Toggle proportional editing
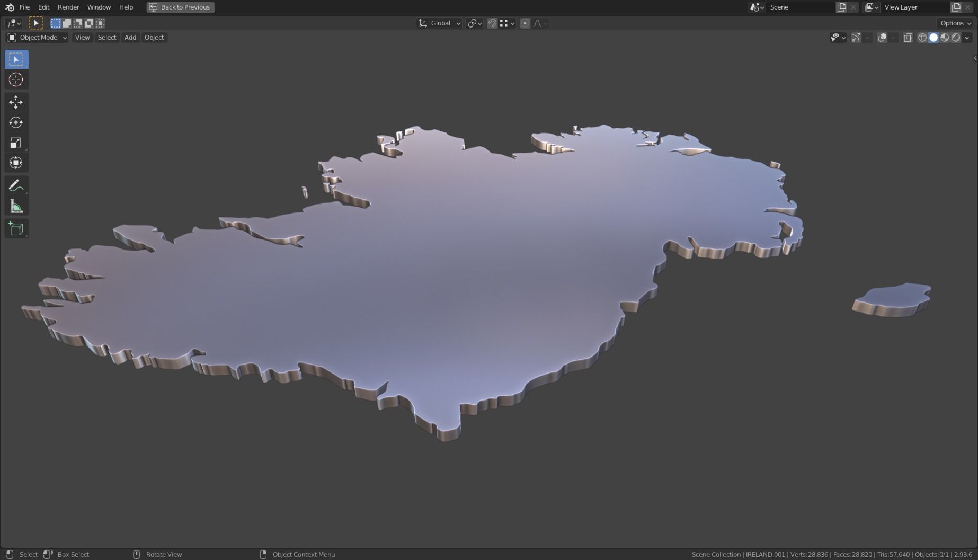Screen dimensions: 978x560 [525, 23]
